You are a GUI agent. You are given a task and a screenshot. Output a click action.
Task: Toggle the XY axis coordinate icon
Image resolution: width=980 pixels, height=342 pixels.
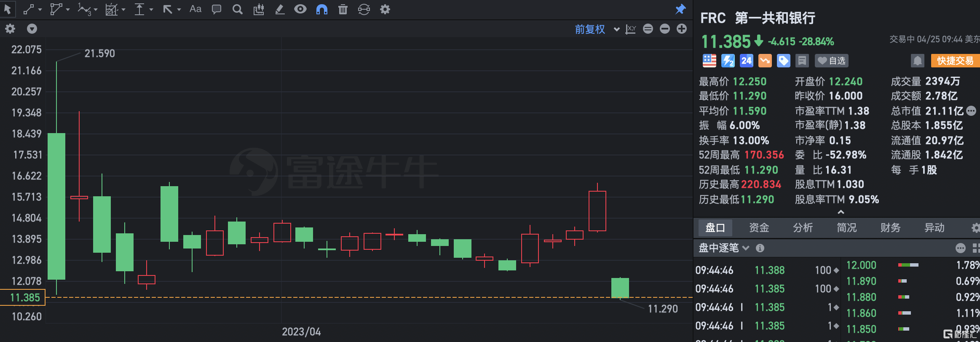point(631,29)
